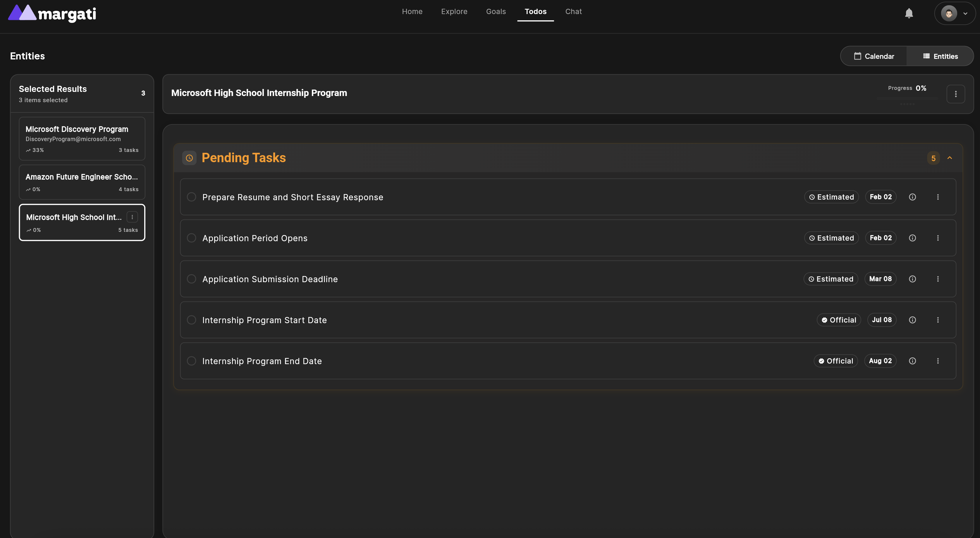Click the Pending Tasks clock icon
The width and height of the screenshot is (980, 538).
pos(189,158)
